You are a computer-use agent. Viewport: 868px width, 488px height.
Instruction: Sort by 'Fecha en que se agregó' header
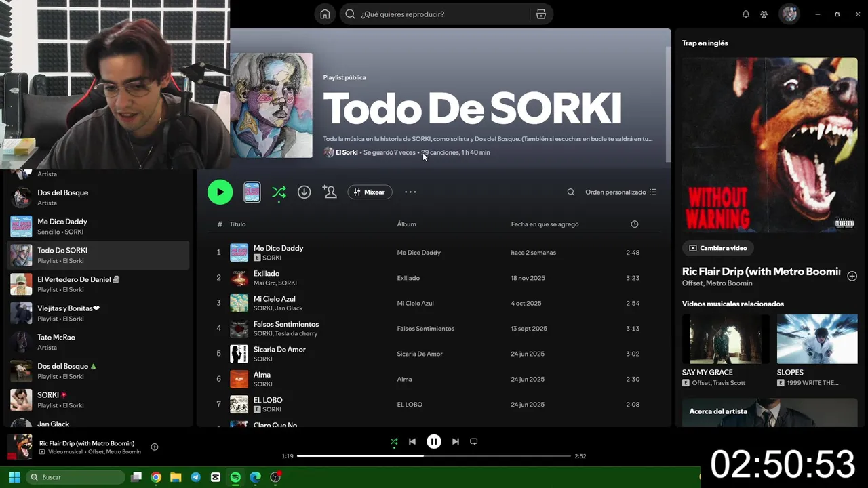click(545, 224)
